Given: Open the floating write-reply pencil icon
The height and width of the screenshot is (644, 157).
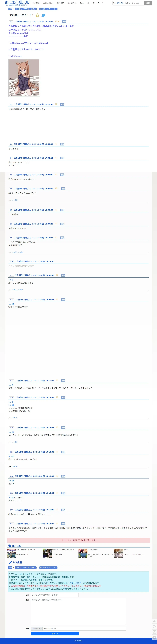Looking at the screenshot, I should pos(154,632).
